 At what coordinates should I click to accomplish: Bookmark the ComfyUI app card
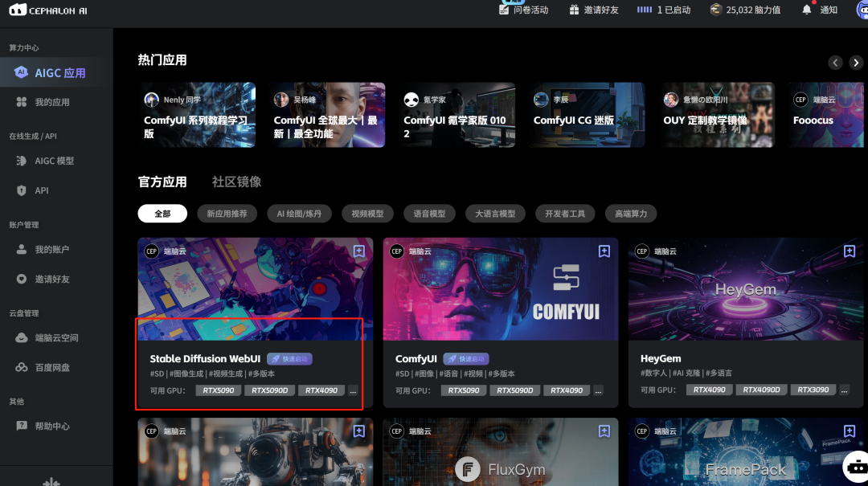pos(604,251)
